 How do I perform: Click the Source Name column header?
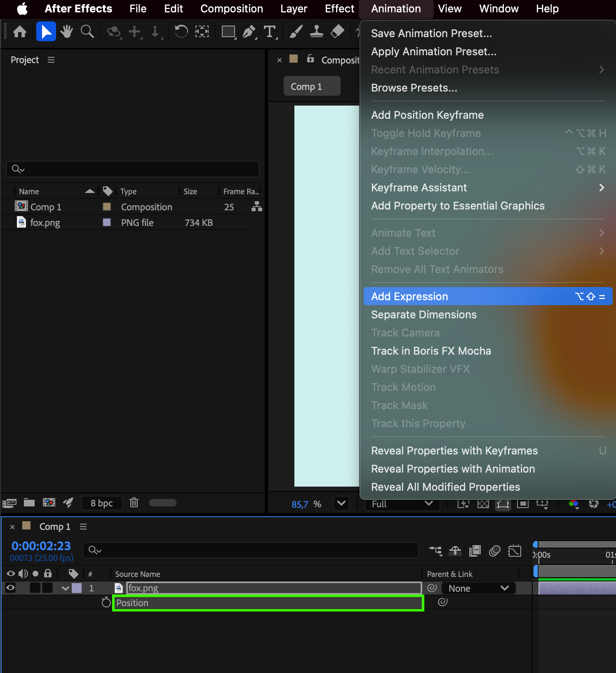[x=138, y=574]
